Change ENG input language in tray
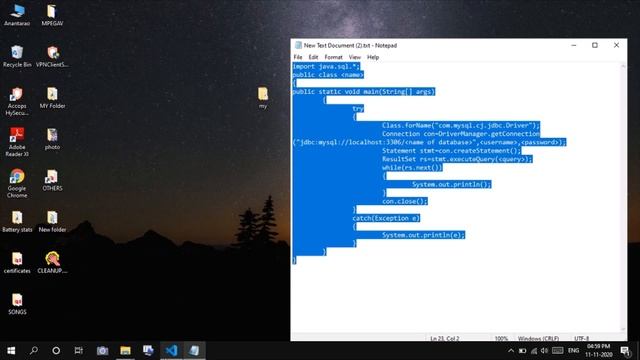The image size is (640, 360). tap(573, 351)
